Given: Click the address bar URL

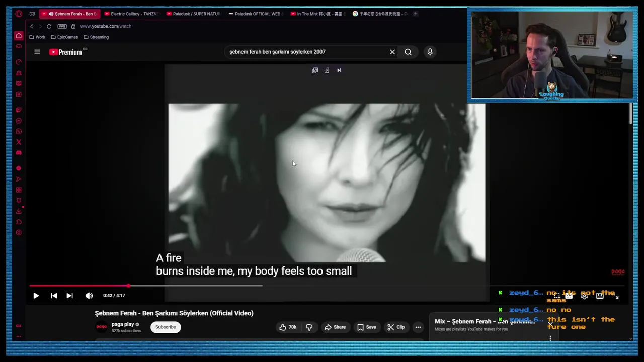Looking at the screenshot, I should coord(106,26).
